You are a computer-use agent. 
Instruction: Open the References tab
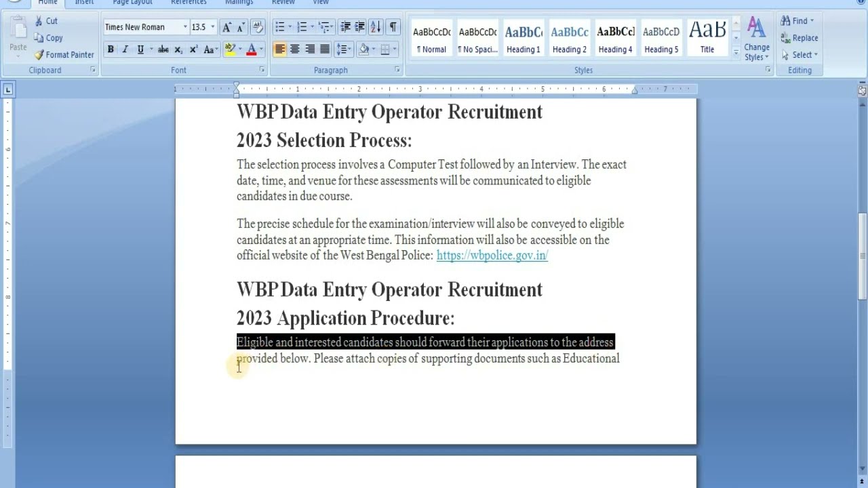pos(189,3)
